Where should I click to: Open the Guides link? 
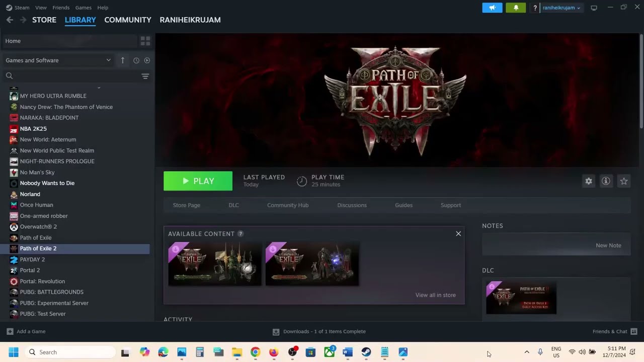[404, 205]
